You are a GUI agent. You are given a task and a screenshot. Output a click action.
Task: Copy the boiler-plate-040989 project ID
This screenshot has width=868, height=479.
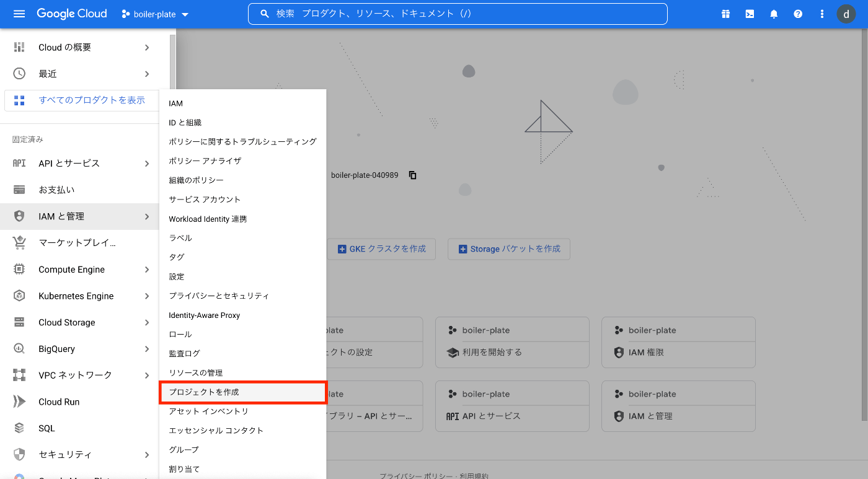click(413, 175)
